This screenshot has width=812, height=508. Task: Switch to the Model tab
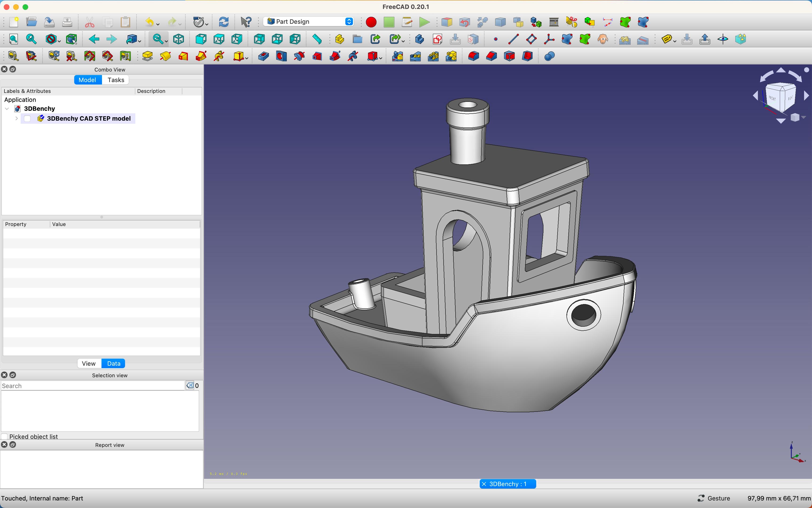coord(87,80)
